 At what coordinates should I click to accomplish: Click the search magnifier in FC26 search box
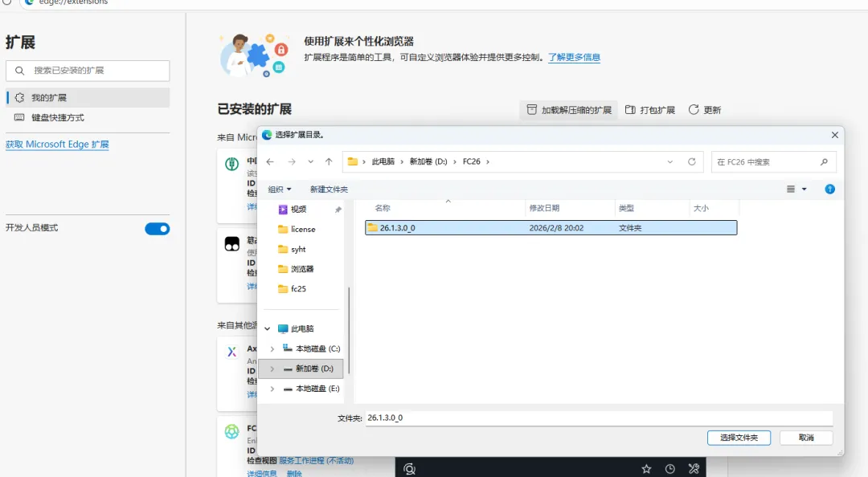click(x=825, y=161)
